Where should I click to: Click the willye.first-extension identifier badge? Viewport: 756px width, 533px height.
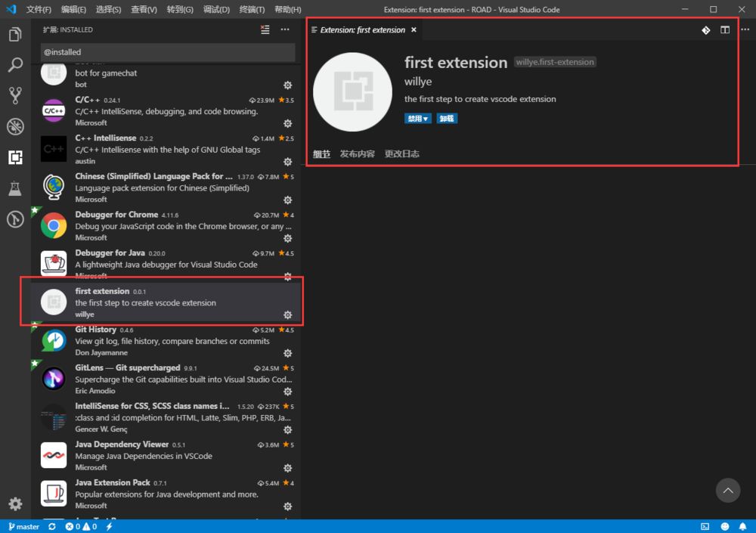coord(555,62)
